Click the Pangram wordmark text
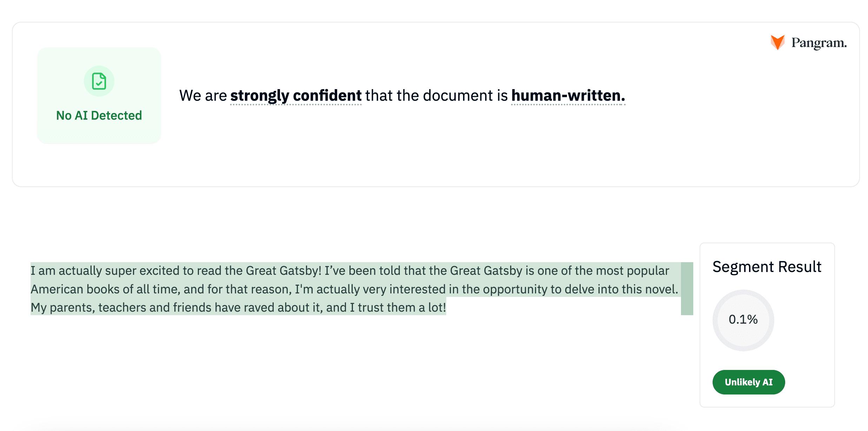Viewport: 868px width, 431px height. [819, 43]
